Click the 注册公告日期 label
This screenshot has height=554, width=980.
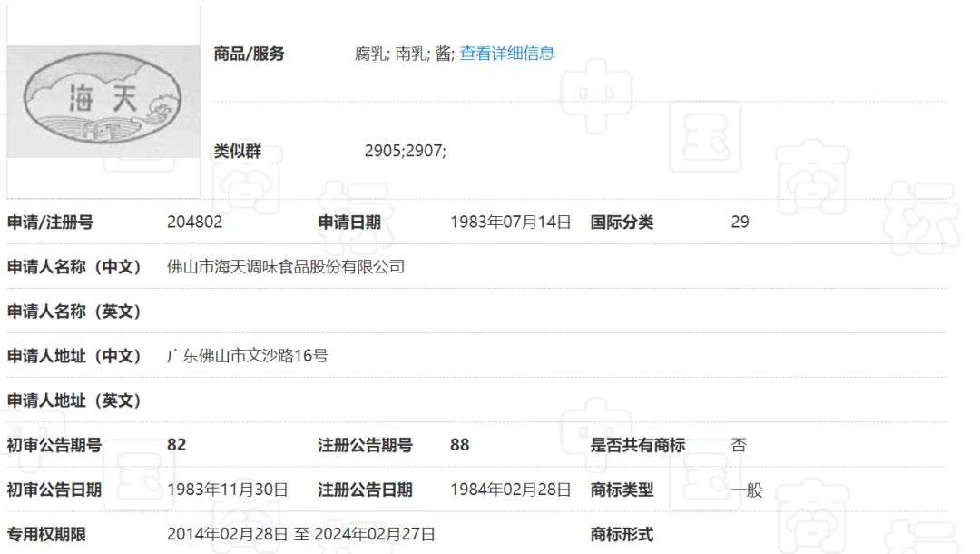[x=365, y=490]
